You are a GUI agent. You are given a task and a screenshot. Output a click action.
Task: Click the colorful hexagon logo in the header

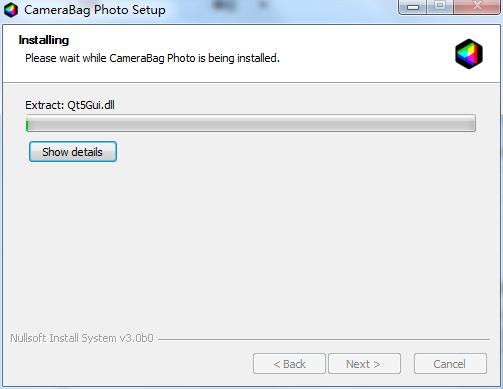coord(469,54)
